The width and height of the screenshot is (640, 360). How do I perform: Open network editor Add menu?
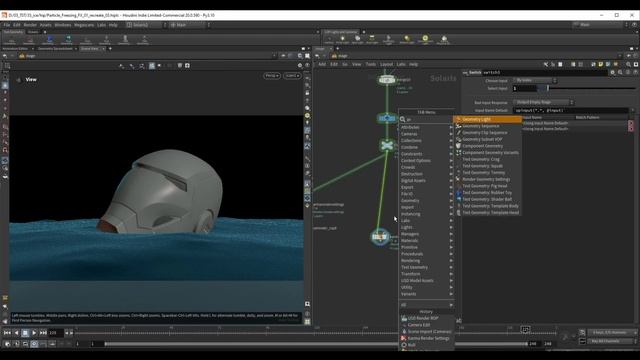(322, 64)
